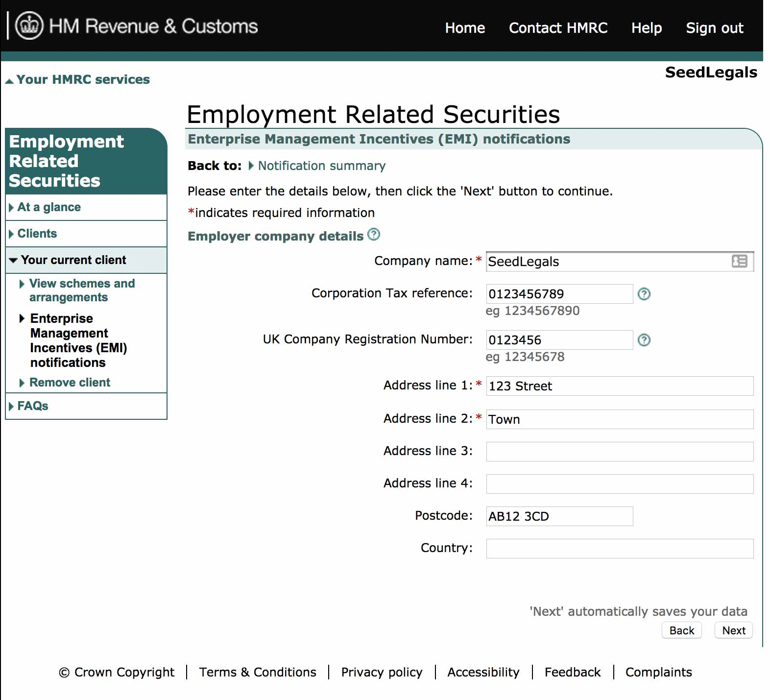Collapse the Your current client section

coord(73,260)
